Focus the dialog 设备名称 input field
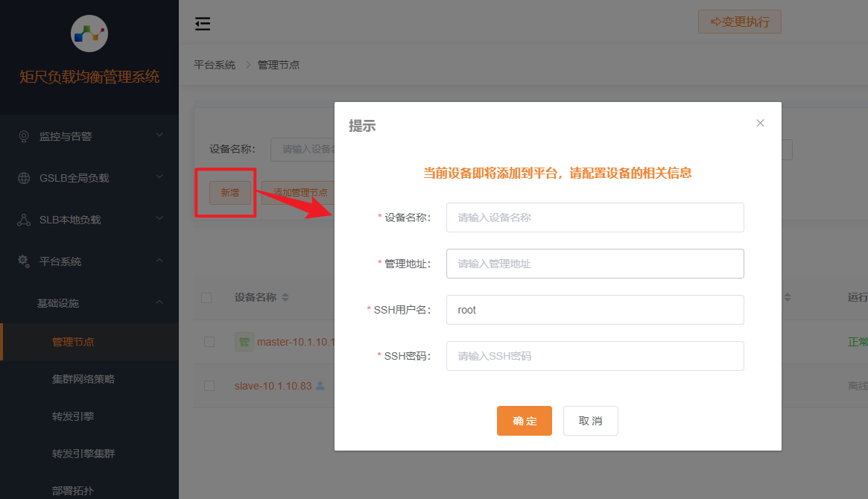The height and width of the screenshot is (499, 868). [x=595, y=217]
